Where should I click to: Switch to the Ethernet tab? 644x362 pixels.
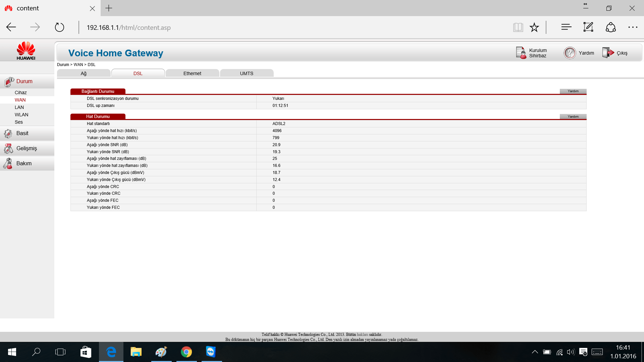(x=192, y=73)
